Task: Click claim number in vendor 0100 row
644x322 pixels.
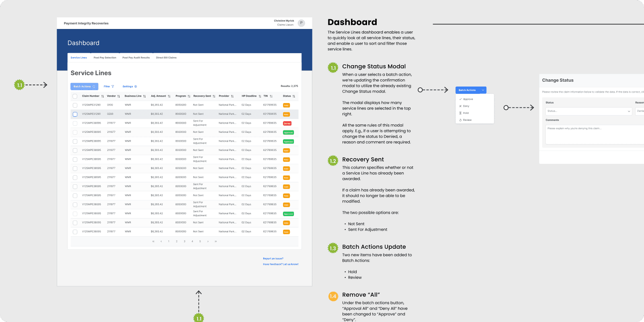Action: click(x=91, y=105)
